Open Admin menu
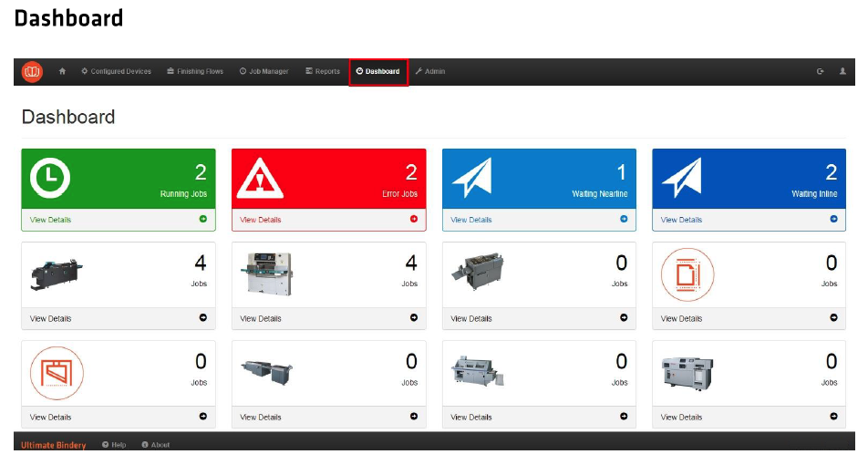 (430, 71)
